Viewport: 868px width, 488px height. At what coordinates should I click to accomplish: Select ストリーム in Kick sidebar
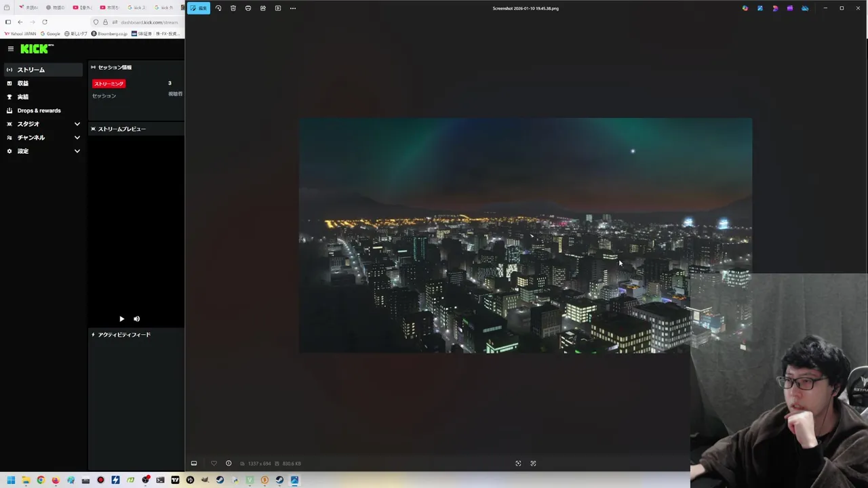(x=43, y=70)
